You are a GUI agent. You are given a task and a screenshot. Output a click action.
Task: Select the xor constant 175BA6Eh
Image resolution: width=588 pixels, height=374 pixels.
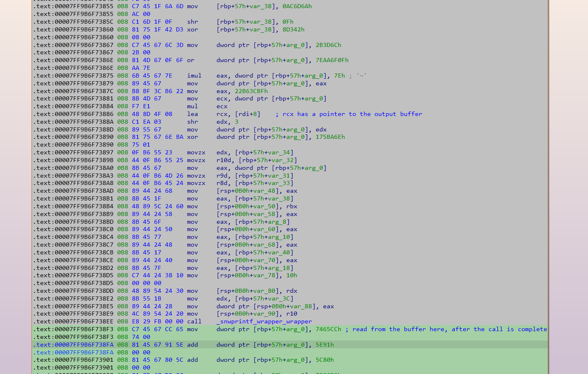(x=330, y=137)
